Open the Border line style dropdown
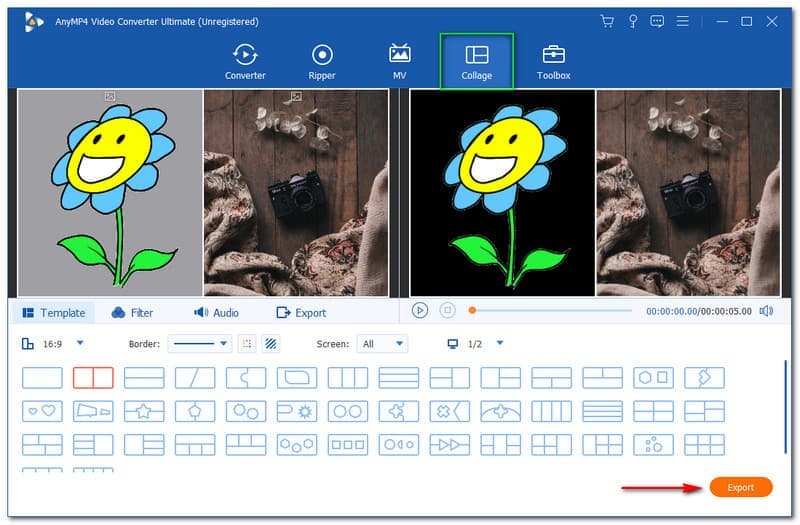Screen dimensions: 800x525 pyautogui.click(x=199, y=344)
